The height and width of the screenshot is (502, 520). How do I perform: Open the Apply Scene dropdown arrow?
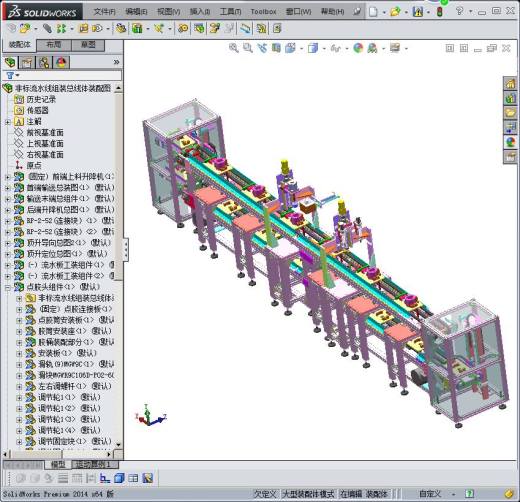pyautogui.click(x=383, y=49)
